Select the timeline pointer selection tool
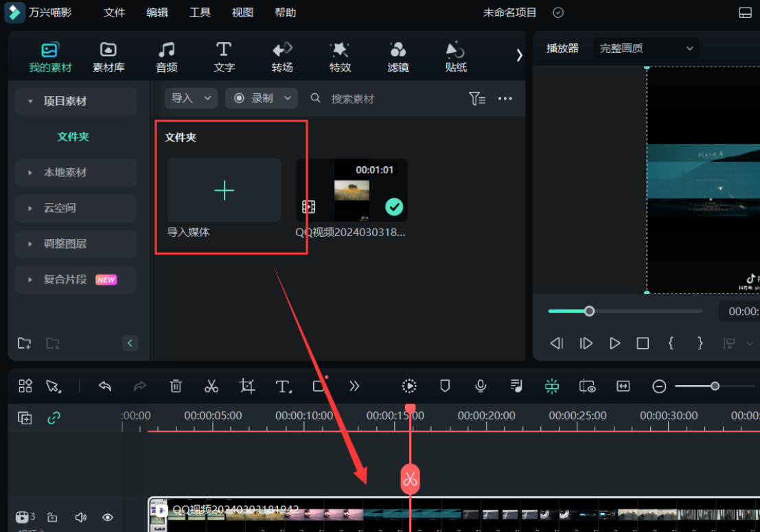The height and width of the screenshot is (532, 760). [53, 386]
